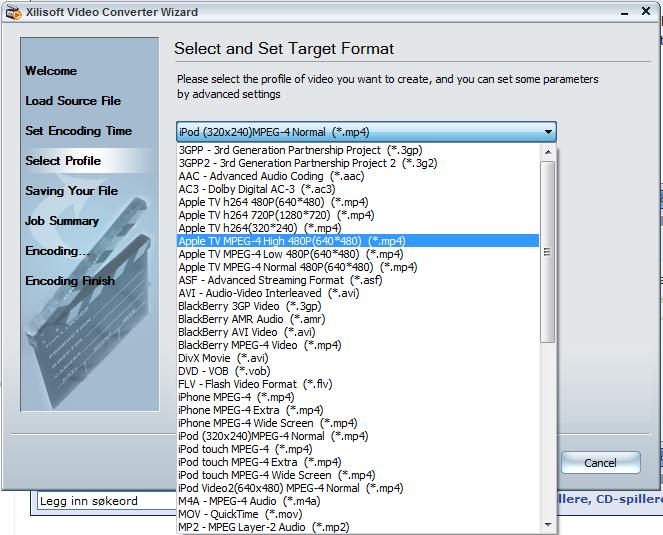Click the Xilisoft app icon in title bar

(13, 12)
